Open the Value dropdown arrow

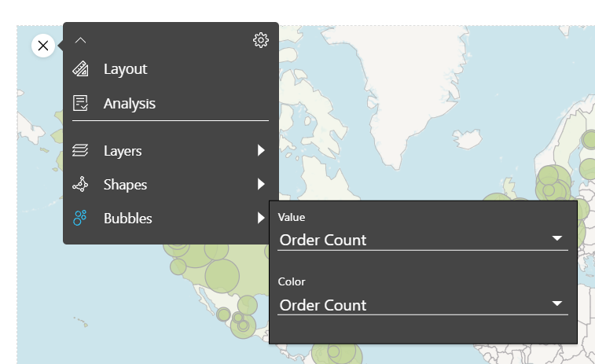556,238
